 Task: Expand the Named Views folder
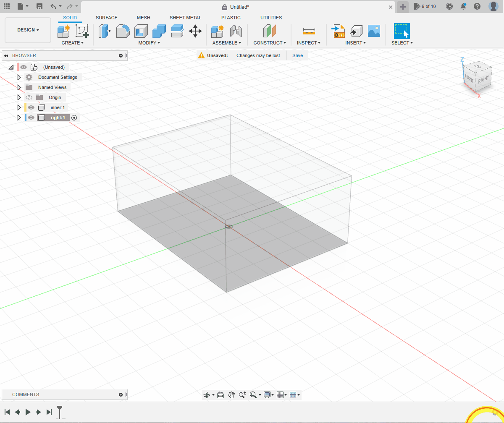(18, 87)
